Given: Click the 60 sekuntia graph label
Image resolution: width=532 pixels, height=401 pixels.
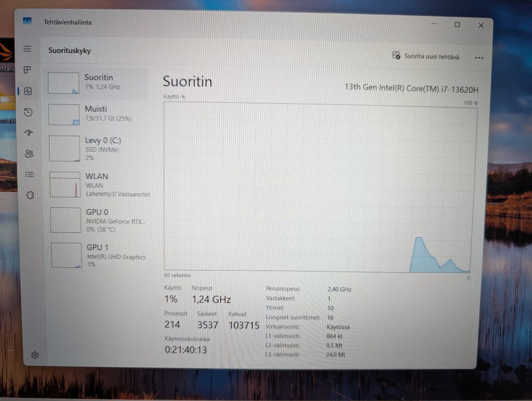Looking at the screenshot, I should [177, 275].
